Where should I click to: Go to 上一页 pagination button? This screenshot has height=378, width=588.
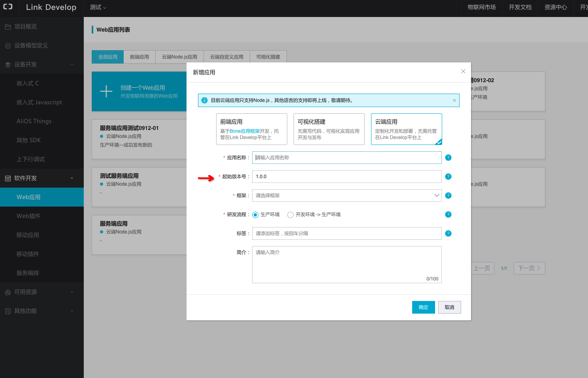click(482, 268)
